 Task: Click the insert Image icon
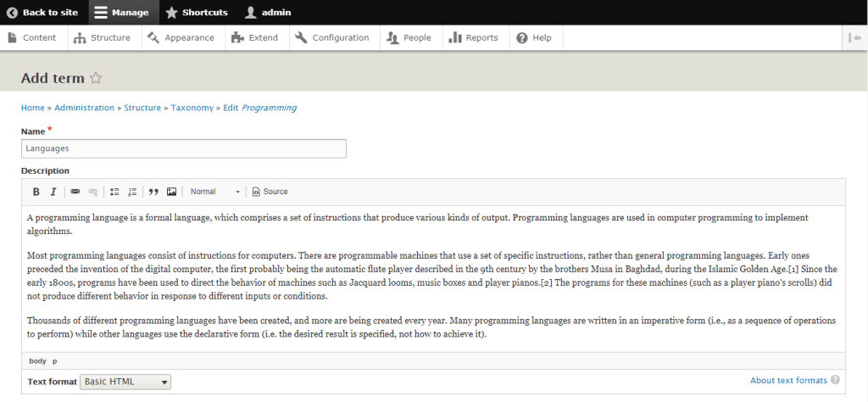tap(171, 192)
